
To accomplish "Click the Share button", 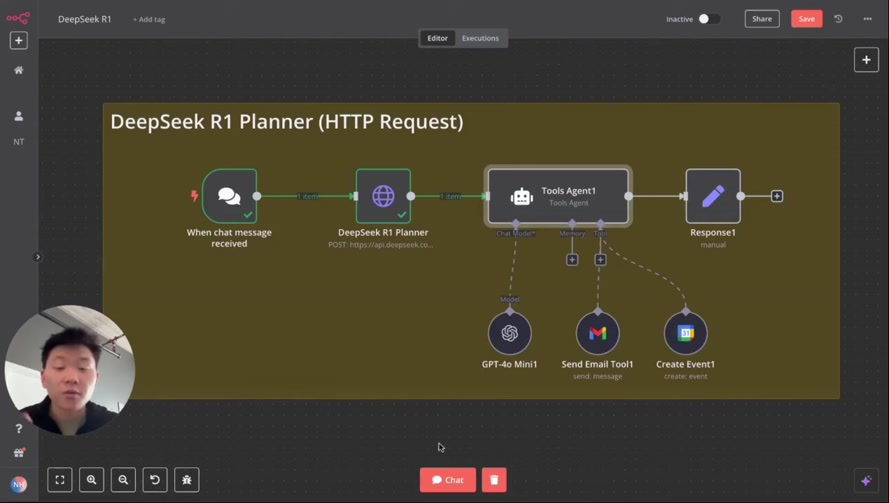I will click(x=761, y=19).
